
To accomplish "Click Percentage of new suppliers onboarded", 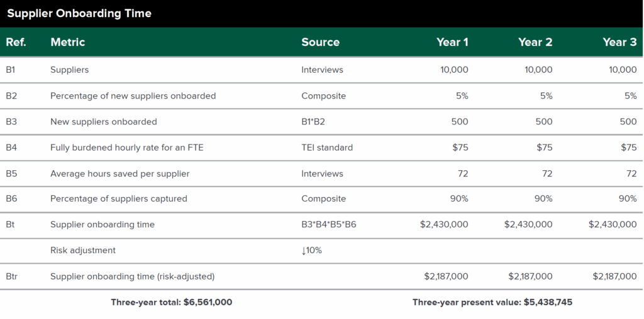I will [133, 96].
